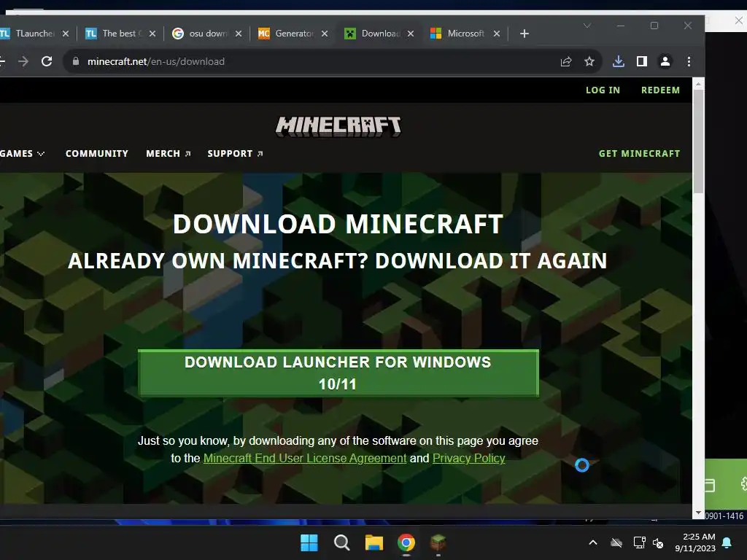The width and height of the screenshot is (747, 560).
Task: Switch to the 'osu down' Google tab
Action: tap(201, 34)
